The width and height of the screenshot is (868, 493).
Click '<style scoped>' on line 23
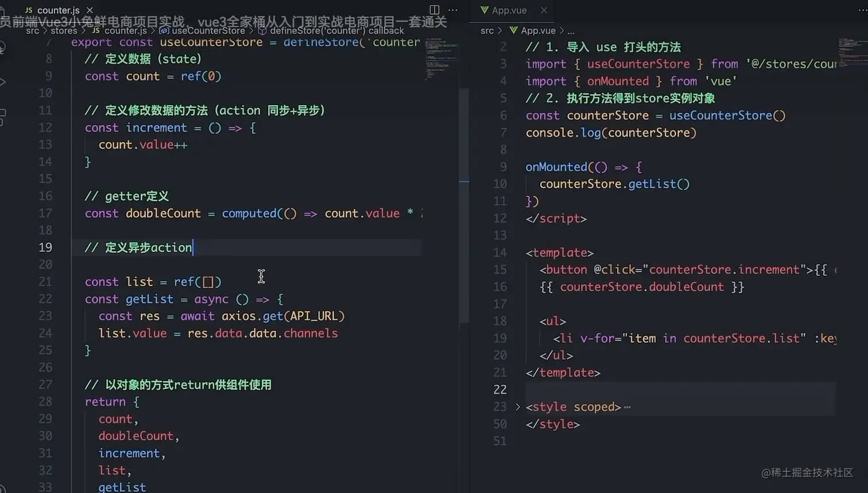click(573, 407)
